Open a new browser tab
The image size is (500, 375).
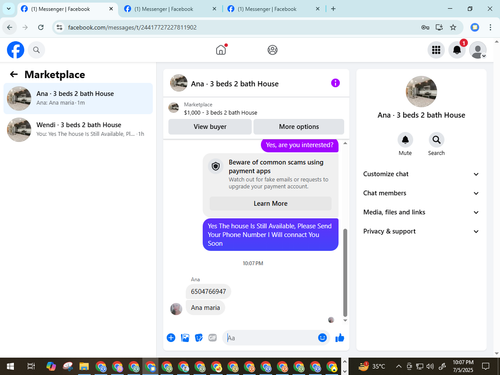333,9
